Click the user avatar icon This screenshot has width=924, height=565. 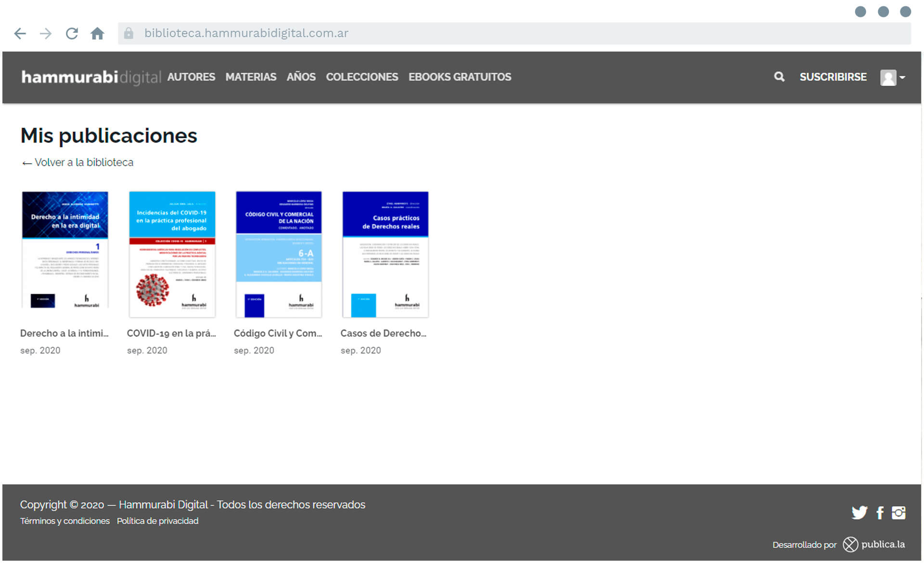[x=888, y=78]
